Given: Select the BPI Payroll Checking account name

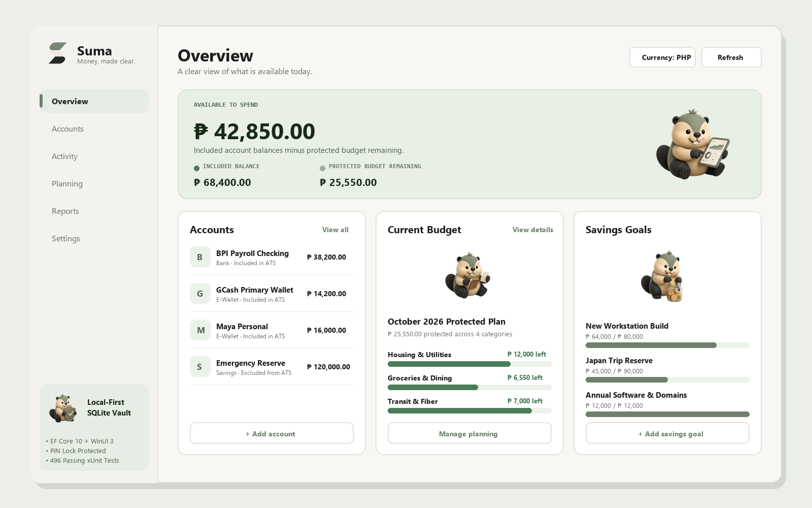Looking at the screenshot, I should 252,253.
